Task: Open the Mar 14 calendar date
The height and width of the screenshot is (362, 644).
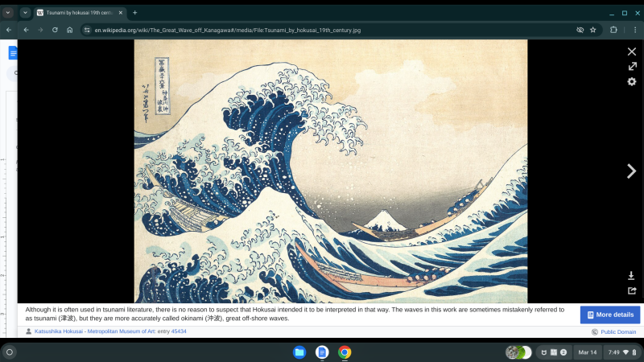Action: [588, 352]
